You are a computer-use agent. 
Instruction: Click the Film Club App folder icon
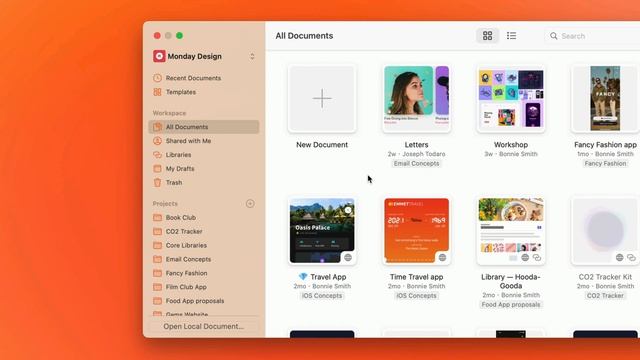point(158,287)
